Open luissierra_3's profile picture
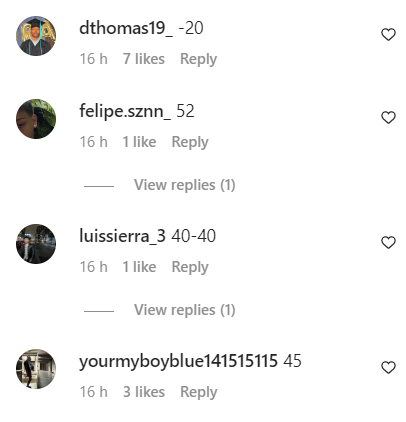The width and height of the screenshot is (406, 422). [x=36, y=244]
